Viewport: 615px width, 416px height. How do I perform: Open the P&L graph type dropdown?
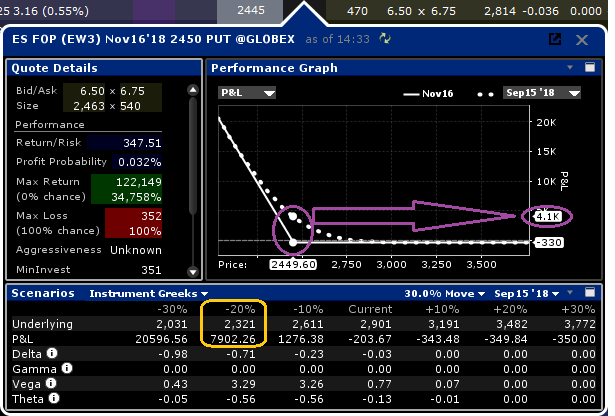[247, 93]
